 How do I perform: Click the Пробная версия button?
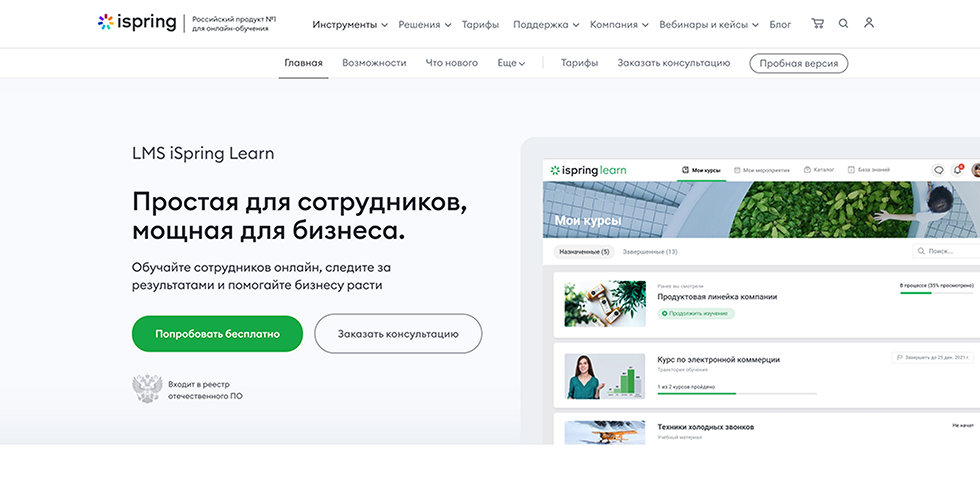pos(798,64)
